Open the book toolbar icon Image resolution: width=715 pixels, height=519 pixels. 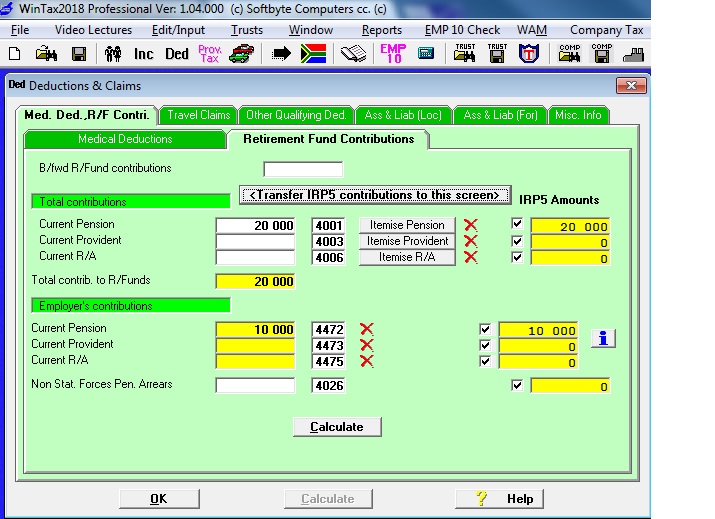coord(354,54)
